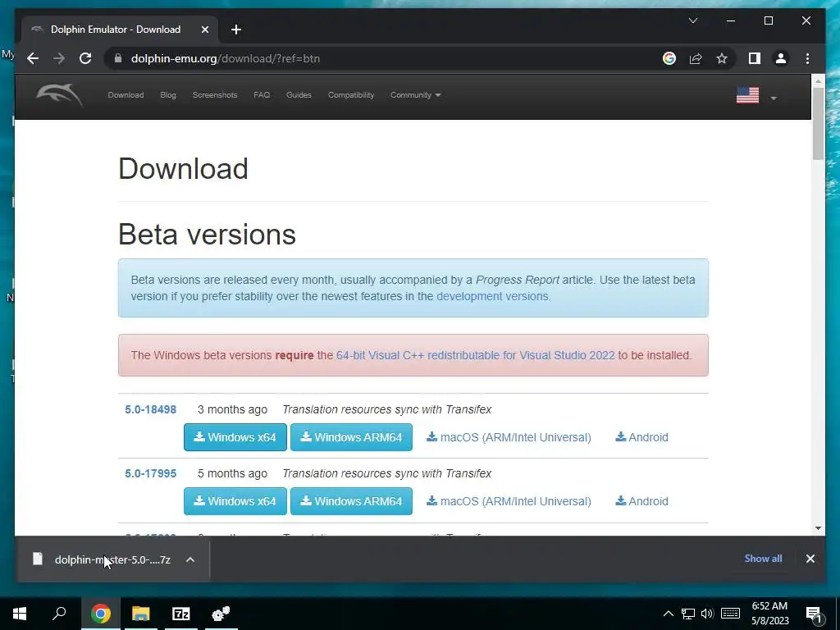Image resolution: width=840 pixels, height=630 pixels.
Task: Open the Guides nav item
Action: 299,95
